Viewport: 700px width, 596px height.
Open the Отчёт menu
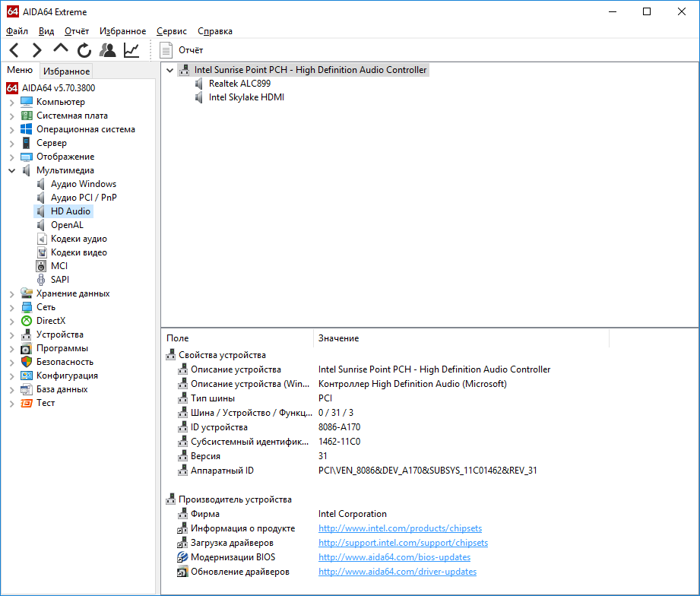coord(76,31)
